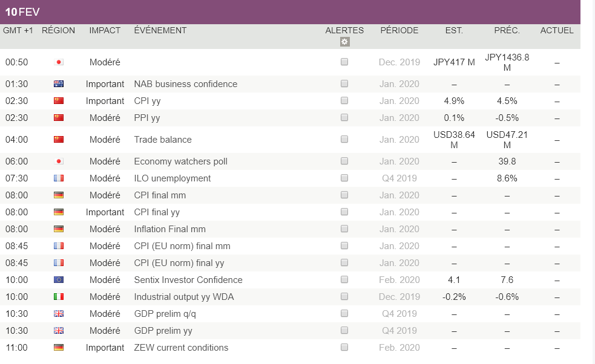Click Germany flag next to CPI final mm
This screenshot has width=595, height=364.
(x=59, y=195)
